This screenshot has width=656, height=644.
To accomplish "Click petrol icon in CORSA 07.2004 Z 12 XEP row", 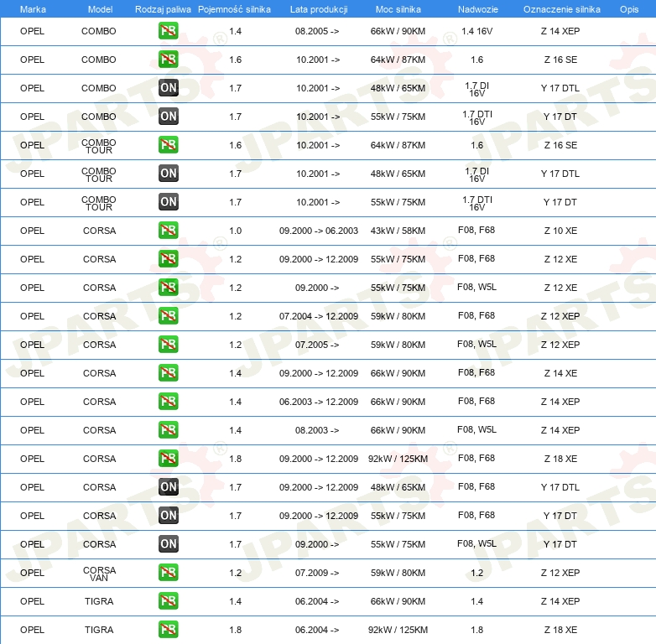I will pos(168,316).
